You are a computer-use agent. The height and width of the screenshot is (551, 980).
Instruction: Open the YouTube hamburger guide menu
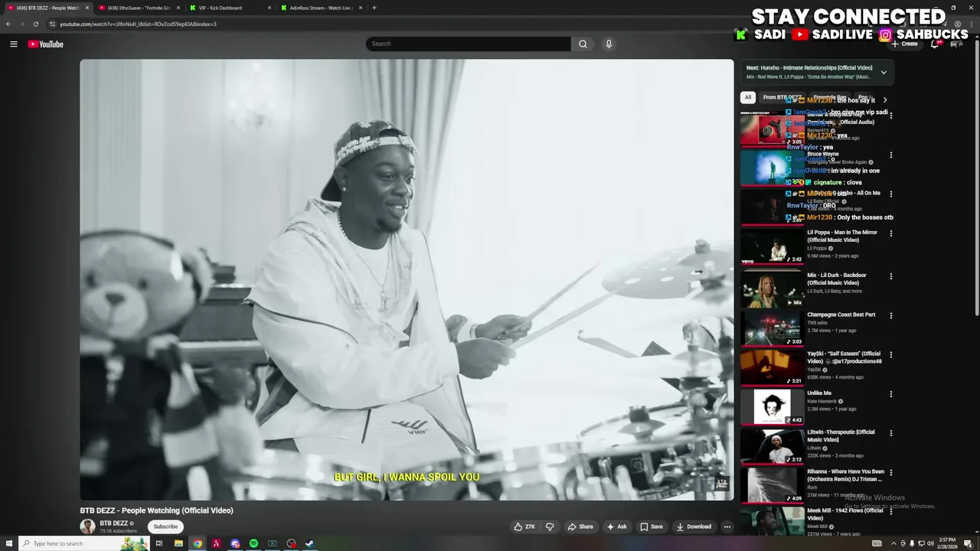pyautogui.click(x=13, y=44)
